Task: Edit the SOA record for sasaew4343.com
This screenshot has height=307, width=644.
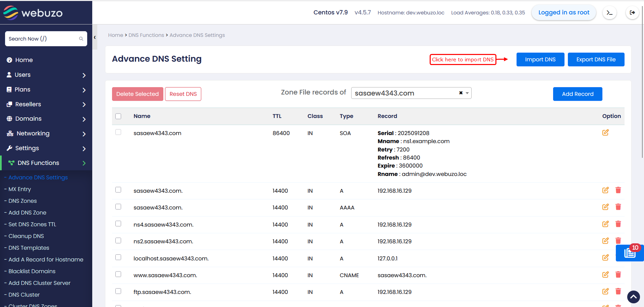Action: click(605, 133)
